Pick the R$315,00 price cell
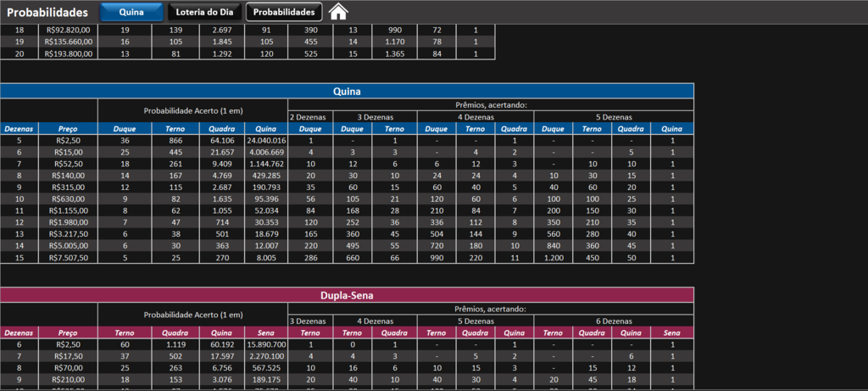 point(68,187)
